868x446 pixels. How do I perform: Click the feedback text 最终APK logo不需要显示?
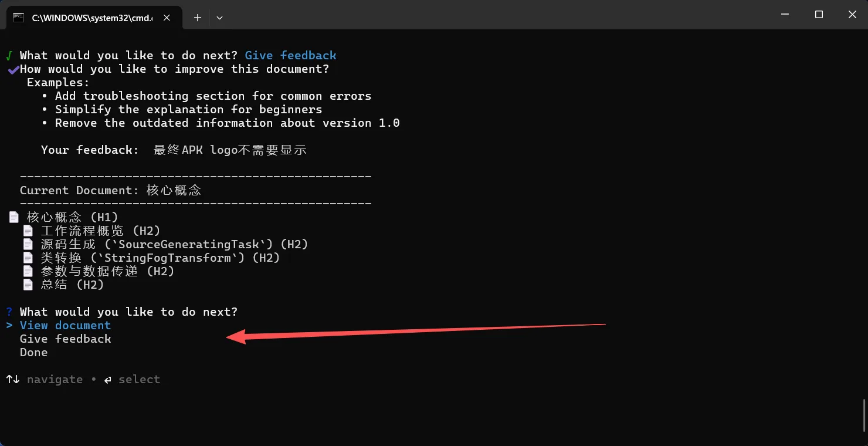tap(230, 150)
